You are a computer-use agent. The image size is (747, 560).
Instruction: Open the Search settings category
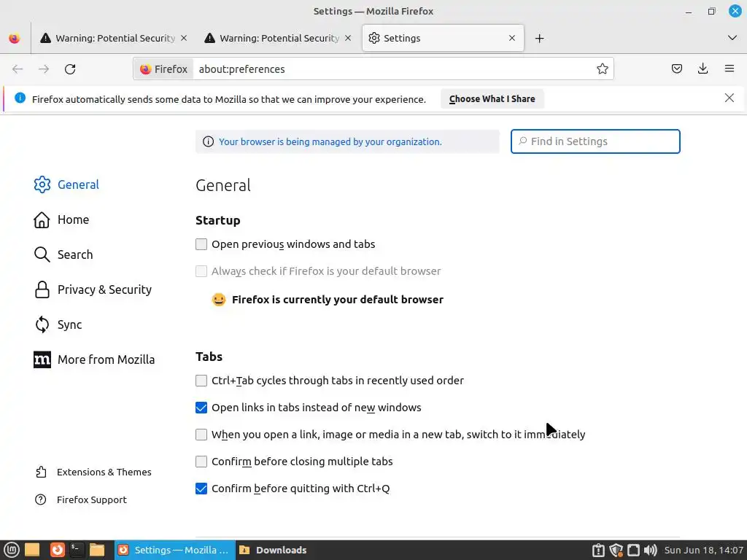63,254
